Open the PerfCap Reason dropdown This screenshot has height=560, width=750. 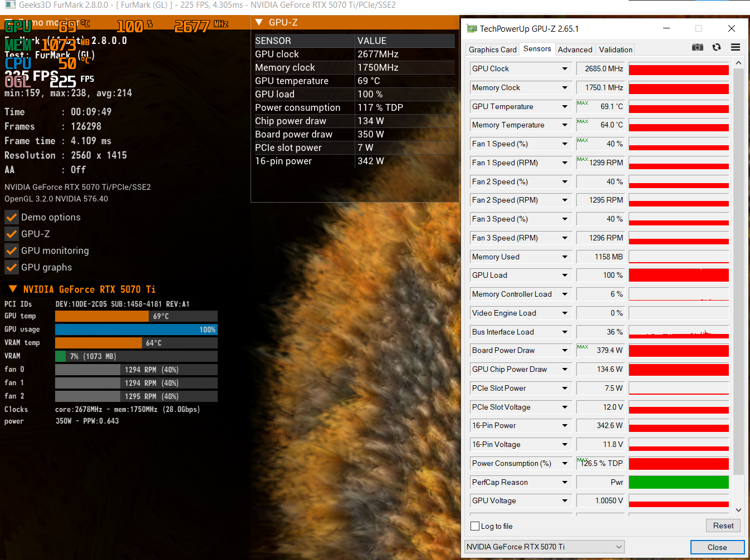coord(565,482)
